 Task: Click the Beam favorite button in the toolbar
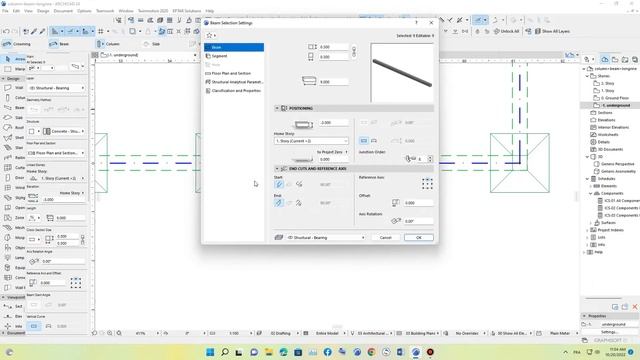(59, 44)
